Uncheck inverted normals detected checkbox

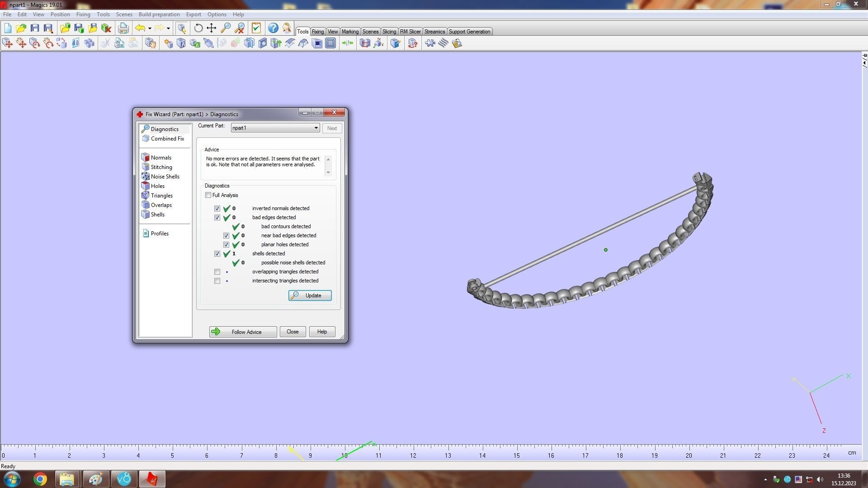(x=217, y=209)
